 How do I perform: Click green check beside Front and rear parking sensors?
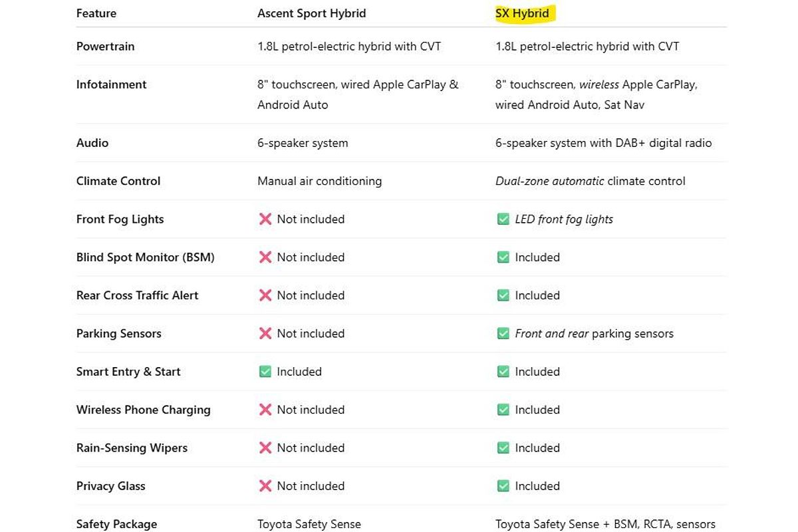[503, 334]
